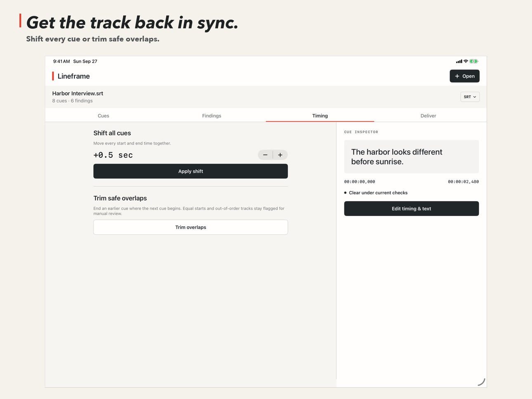Click cue start time 00:00:00,000
Image resolution: width=532 pixels, height=399 pixels.
360,182
